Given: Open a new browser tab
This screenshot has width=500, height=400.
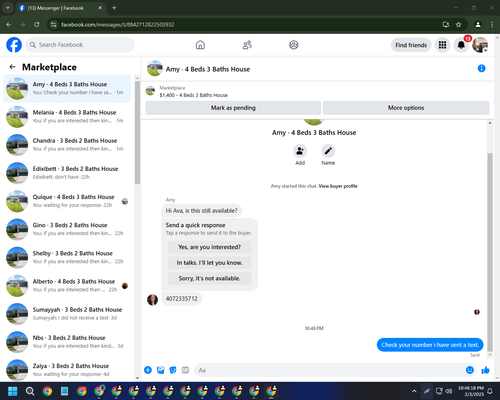Looking at the screenshot, I should pyautogui.click(x=114, y=8).
